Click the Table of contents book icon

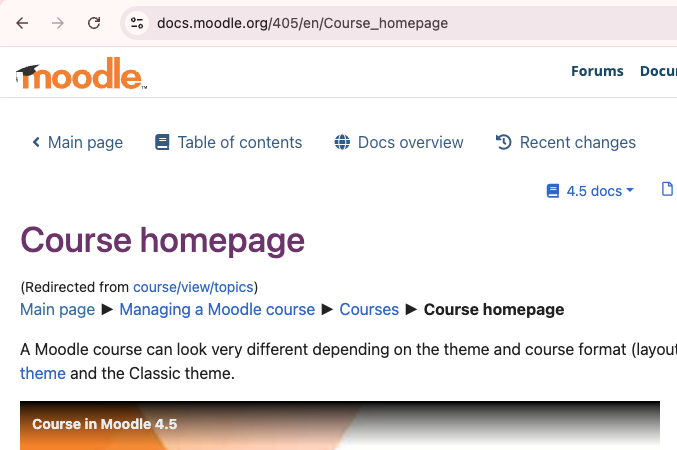pos(162,142)
